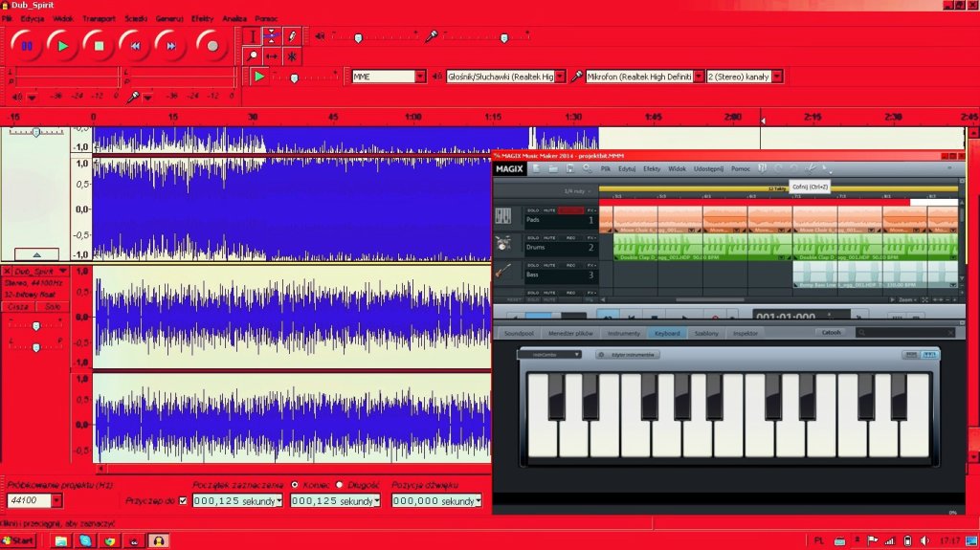Click the MAGIX help book icon
Image resolution: width=980 pixels, height=550 pixels.
762,168
